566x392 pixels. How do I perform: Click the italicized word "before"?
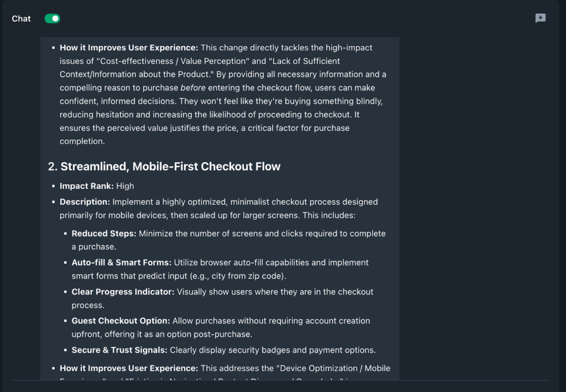pos(193,88)
